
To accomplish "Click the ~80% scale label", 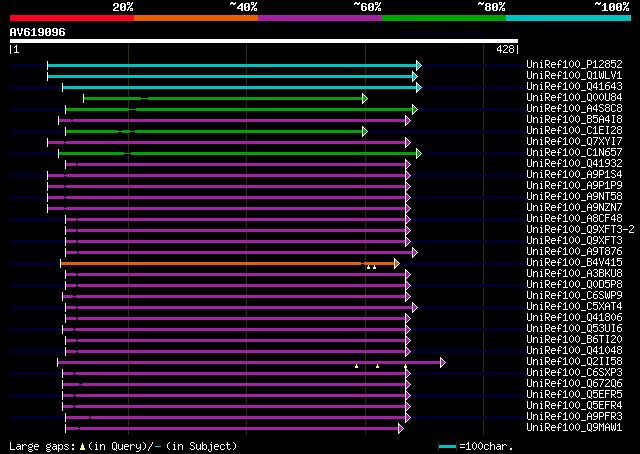I will coord(491,7).
